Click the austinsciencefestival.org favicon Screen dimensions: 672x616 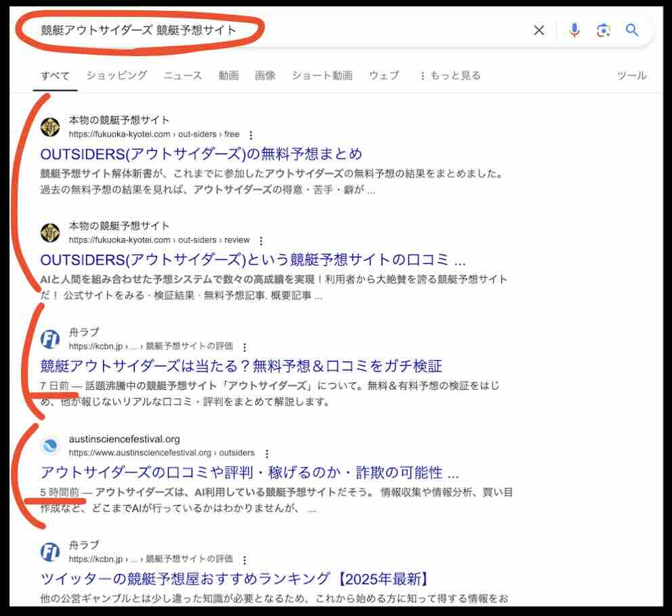pyautogui.click(x=50, y=445)
